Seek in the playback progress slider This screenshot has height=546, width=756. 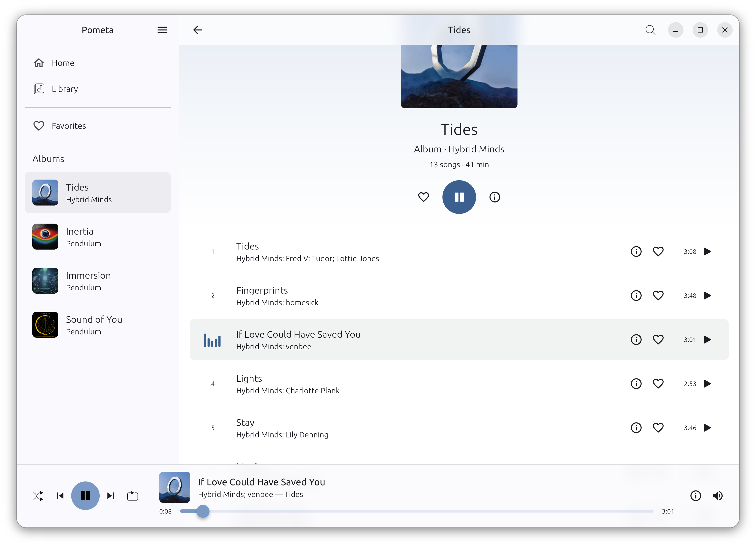[x=417, y=511]
